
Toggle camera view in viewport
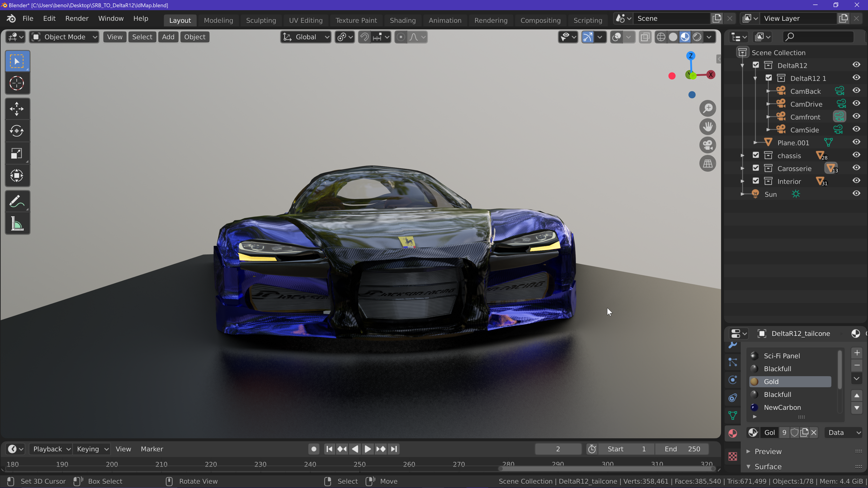coord(708,145)
